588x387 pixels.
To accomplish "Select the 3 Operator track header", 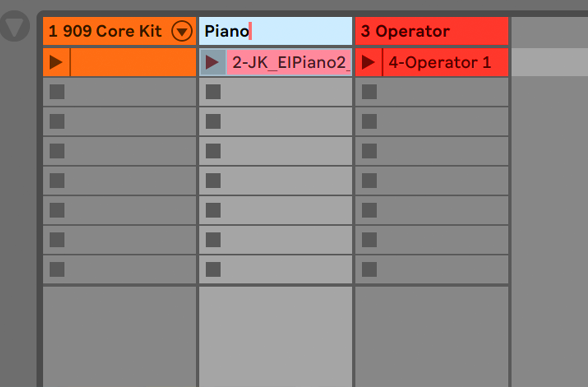I will 432,31.
